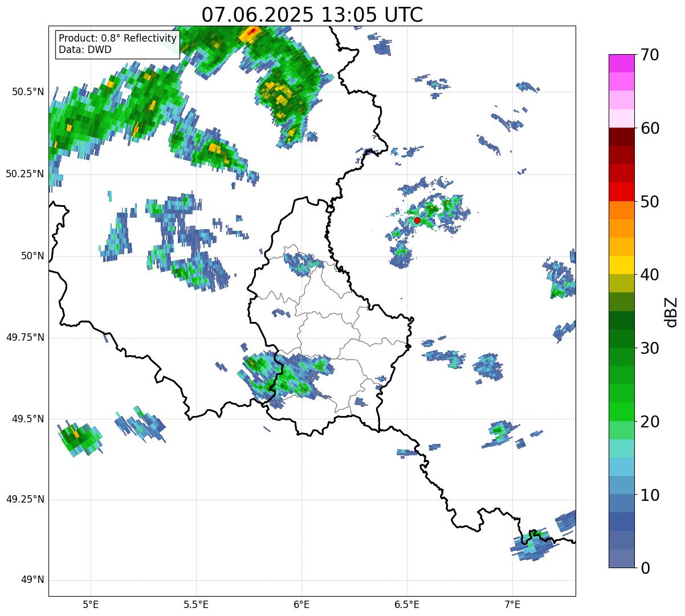Click the 40 tick on colorbar
Screen dimensions: 685x616
[649, 275]
